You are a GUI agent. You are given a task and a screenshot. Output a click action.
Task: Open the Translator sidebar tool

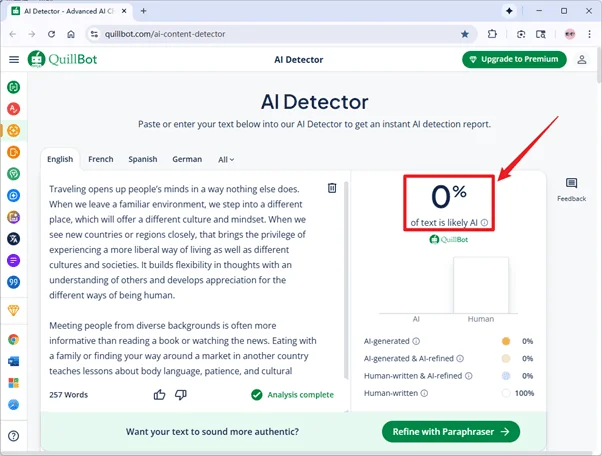pos(13,239)
